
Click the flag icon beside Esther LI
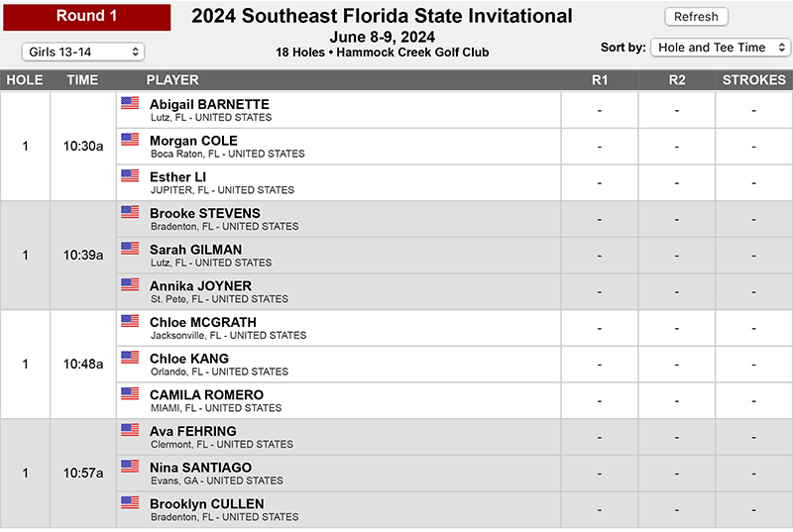coord(130,175)
